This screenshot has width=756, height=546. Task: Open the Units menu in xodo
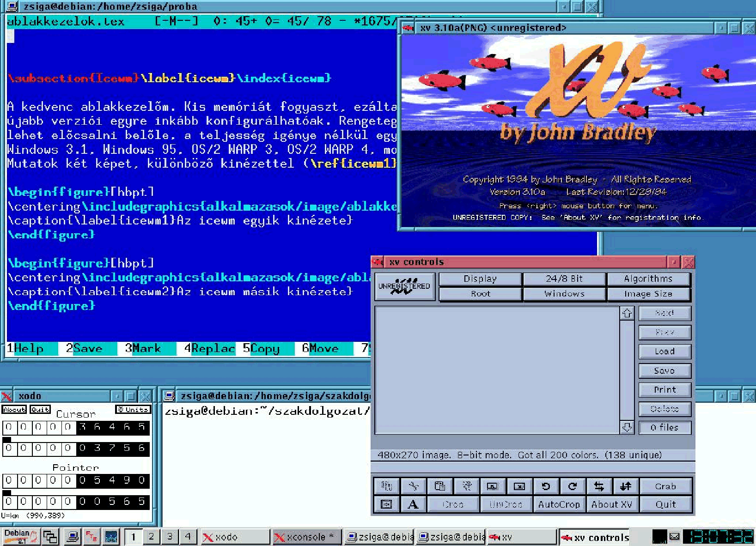(133, 409)
